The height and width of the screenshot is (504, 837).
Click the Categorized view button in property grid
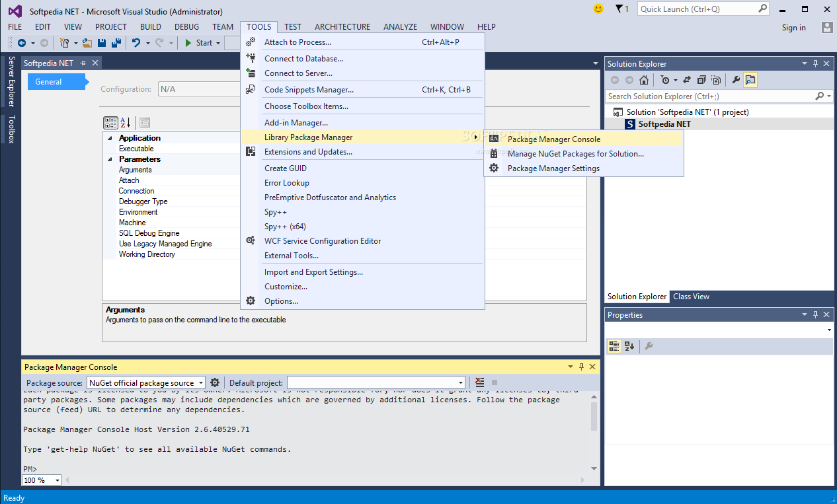click(x=111, y=122)
